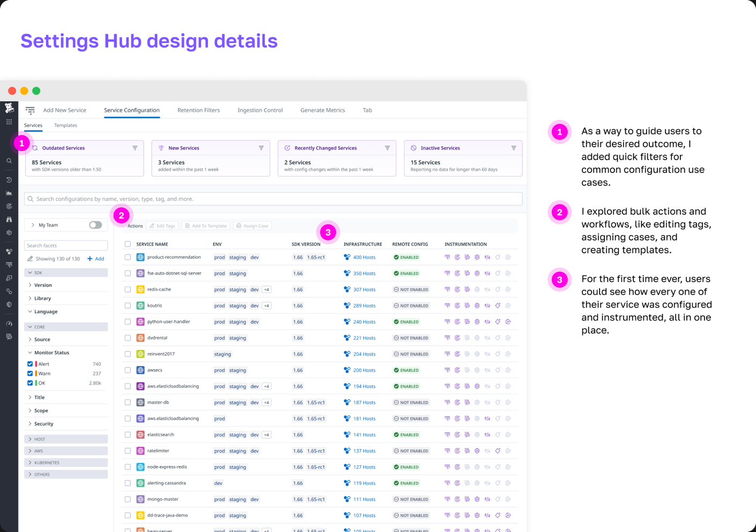Click the elasticsearch service icon

(140, 434)
